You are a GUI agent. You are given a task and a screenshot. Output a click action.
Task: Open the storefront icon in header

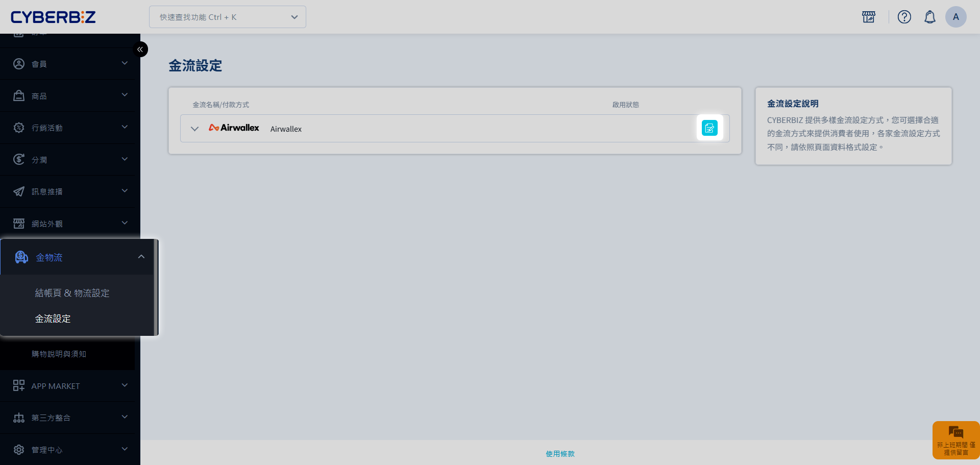[868, 17]
